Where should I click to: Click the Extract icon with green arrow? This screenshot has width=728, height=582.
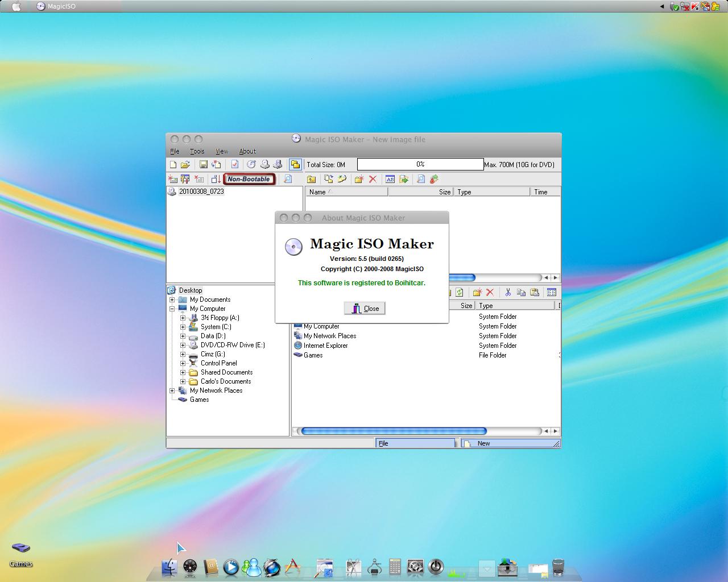404,179
